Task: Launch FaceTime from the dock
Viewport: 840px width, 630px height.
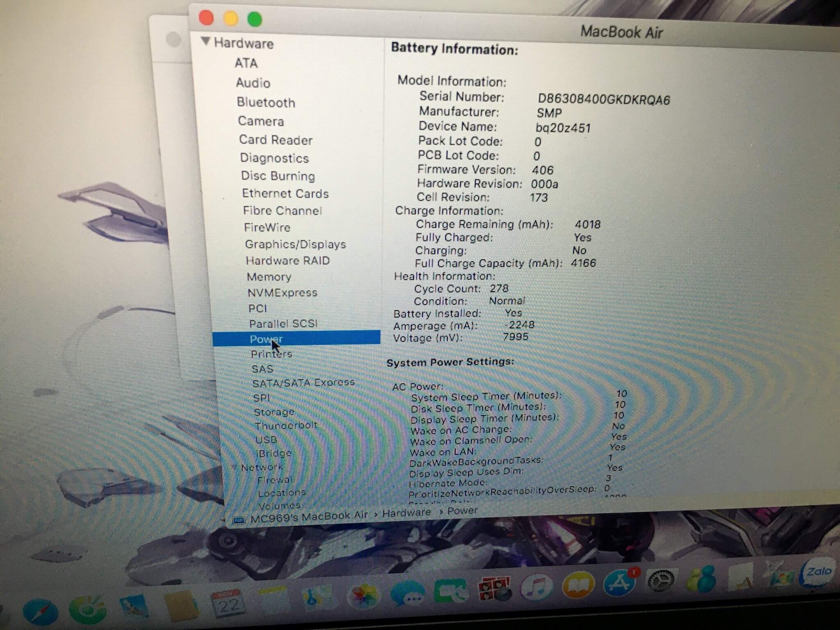Action: point(451,591)
